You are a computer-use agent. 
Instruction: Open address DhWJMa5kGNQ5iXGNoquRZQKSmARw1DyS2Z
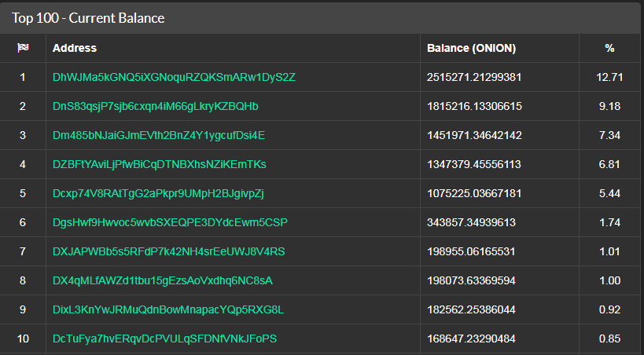pyautogui.click(x=174, y=77)
